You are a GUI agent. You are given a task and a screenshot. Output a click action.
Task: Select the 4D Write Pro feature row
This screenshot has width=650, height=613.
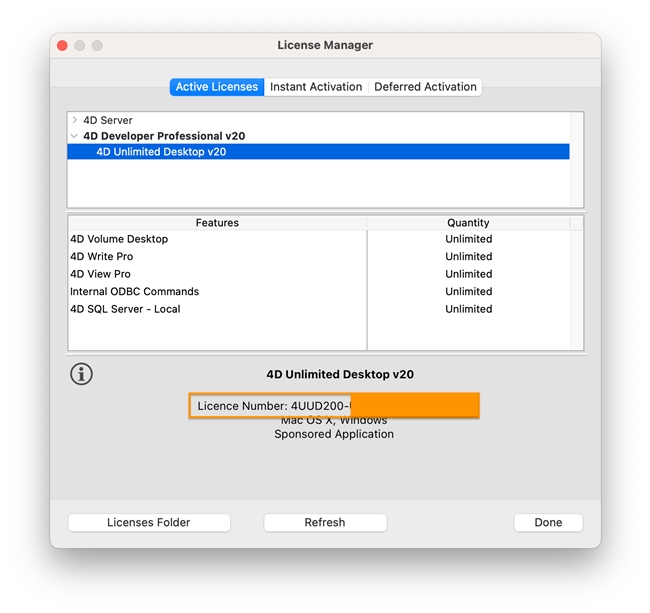click(101, 257)
